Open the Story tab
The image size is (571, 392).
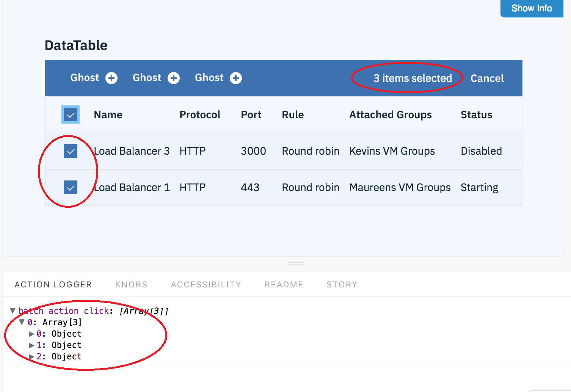pos(342,284)
